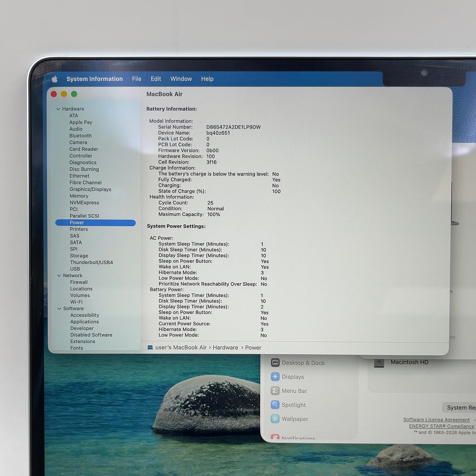
Task: Click the Macintosh HD drive icon
Action: pos(379,362)
